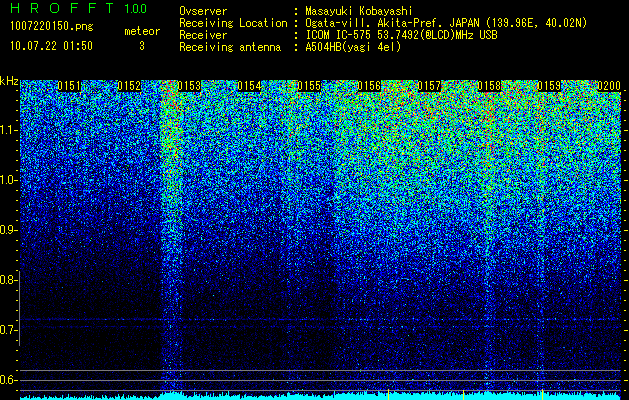Click the 0153 time marker

coord(189,86)
